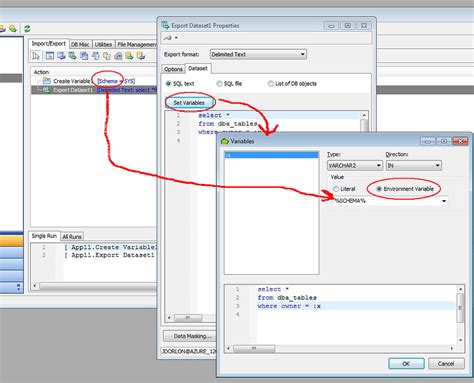
Task: Click the Export Dataset1 action icon
Action: pyautogui.click(x=47, y=90)
